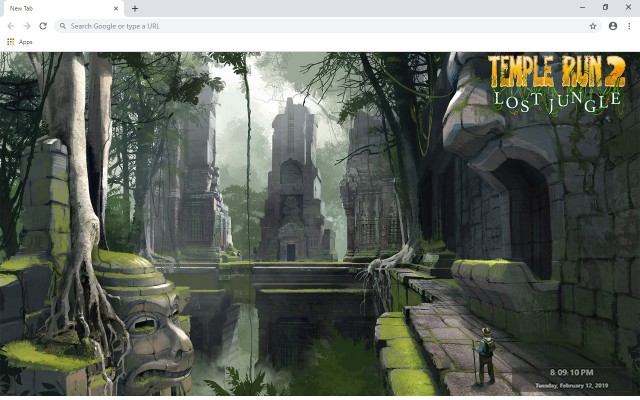Screen dimensions: 640x400
Task: Open Chrome's three-dot menu
Action: click(629, 26)
